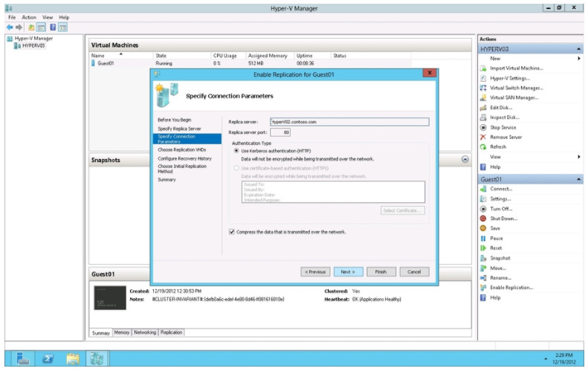Open Server Manager from the taskbar
This screenshot has height=371, width=588.
tap(23, 358)
